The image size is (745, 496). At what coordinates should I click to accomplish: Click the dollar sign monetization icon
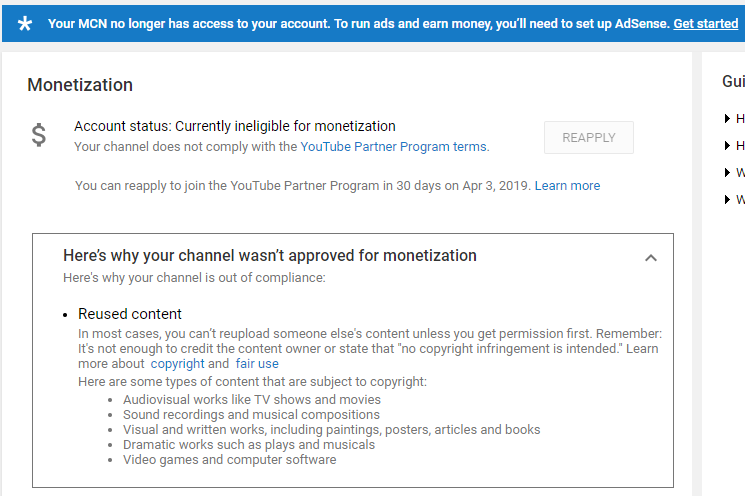click(x=38, y=135)
